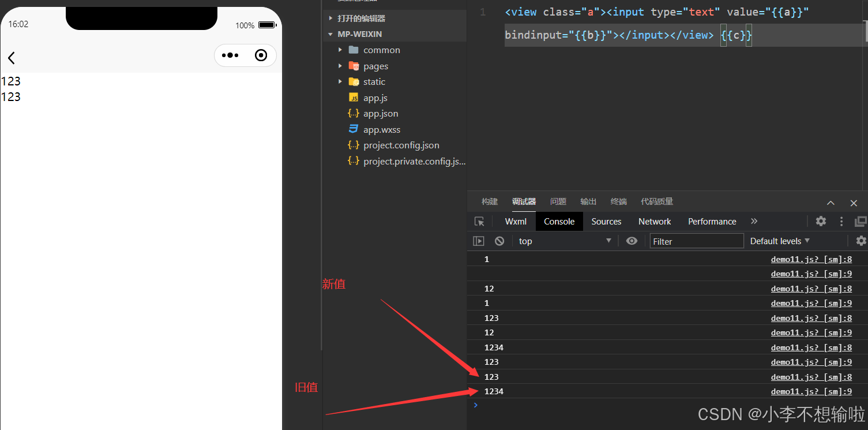Open the Sources tab
The image size is (868, 430).
click(x=606, y=222)
